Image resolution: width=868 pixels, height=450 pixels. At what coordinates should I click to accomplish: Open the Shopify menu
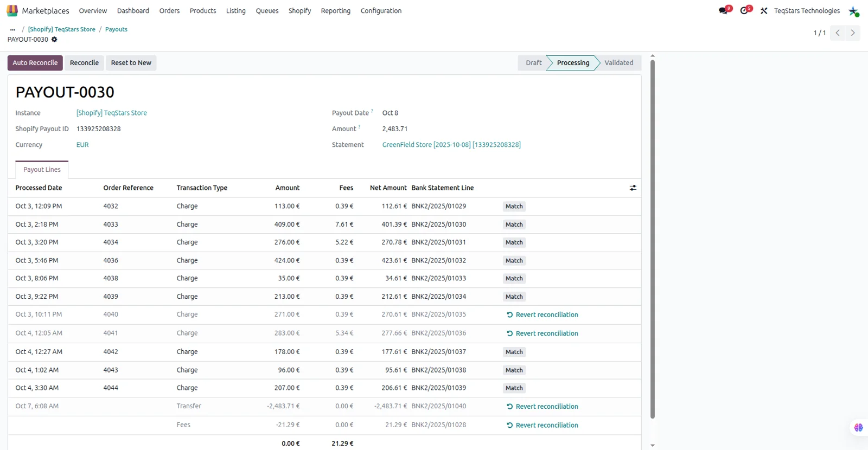(299, 11)
